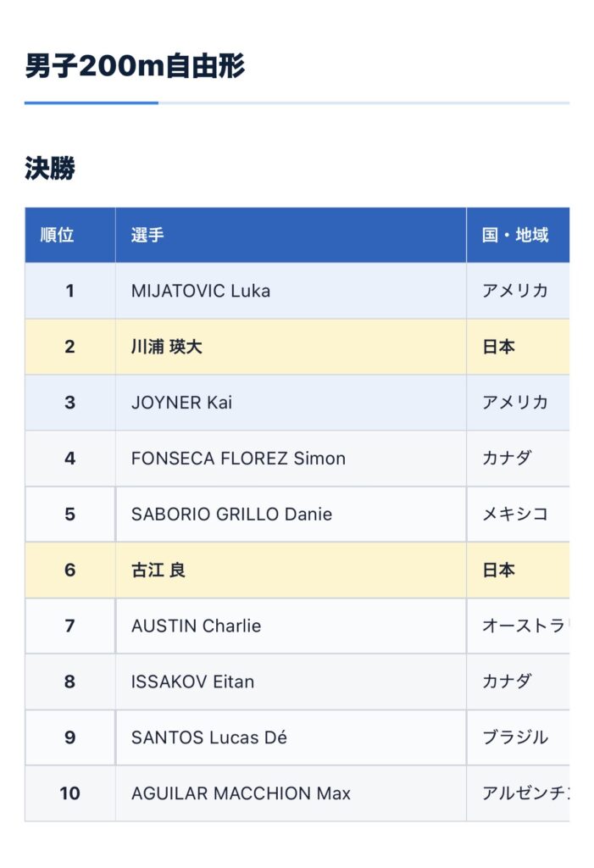Screen dimensions: 594x868
Task: Click the 決勝 section heading
Action: tap(50, 168)
